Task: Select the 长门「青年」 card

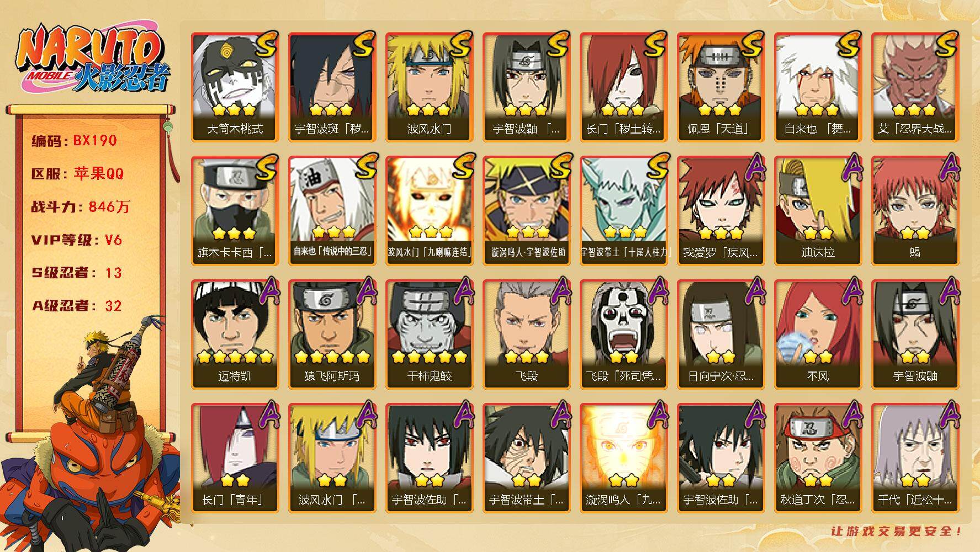Action: (x=235, y=458)
